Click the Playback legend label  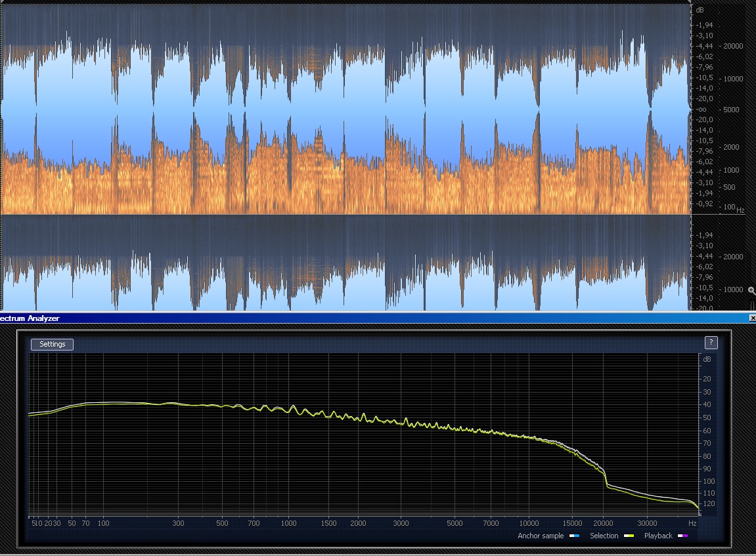pos(658,536)
